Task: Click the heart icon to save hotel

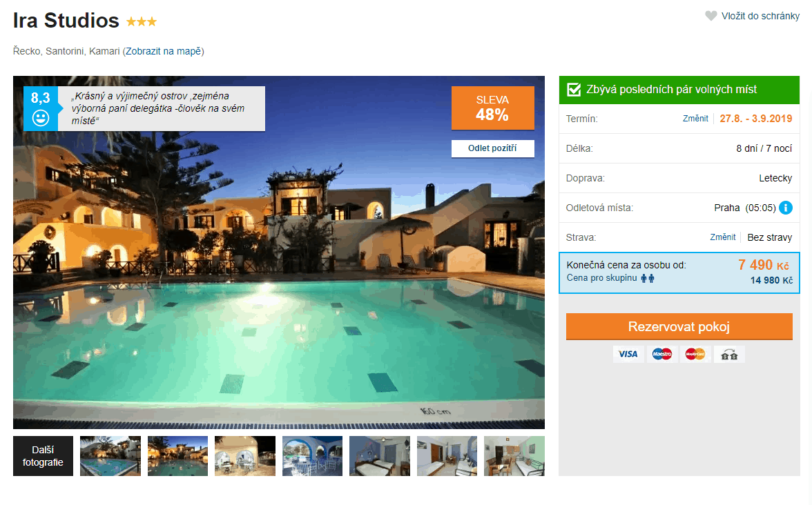Action: [711, 16]
